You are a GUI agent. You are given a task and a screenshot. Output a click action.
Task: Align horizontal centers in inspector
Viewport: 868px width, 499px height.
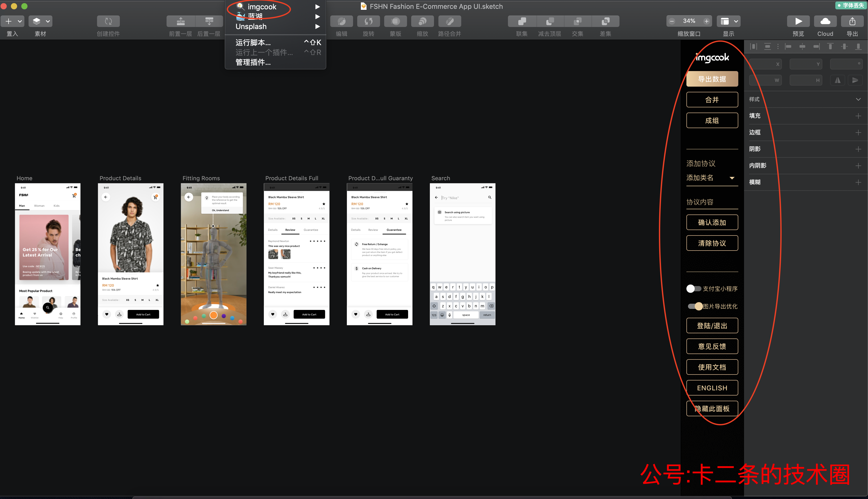coord(802,46)
